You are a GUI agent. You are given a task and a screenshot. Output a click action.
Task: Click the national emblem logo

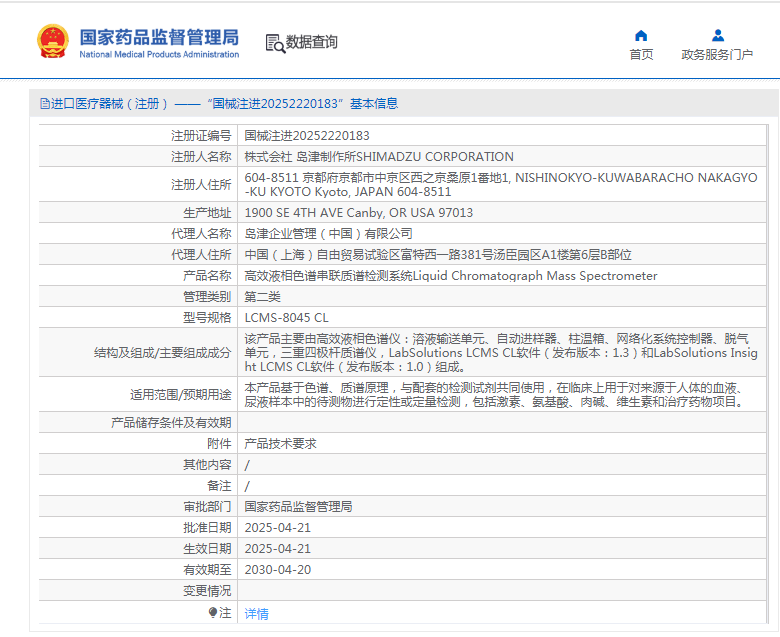point(53,41)
